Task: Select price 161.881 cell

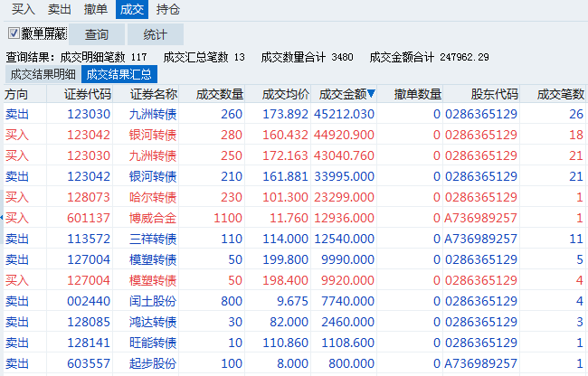Action: [x=285, y=176]
